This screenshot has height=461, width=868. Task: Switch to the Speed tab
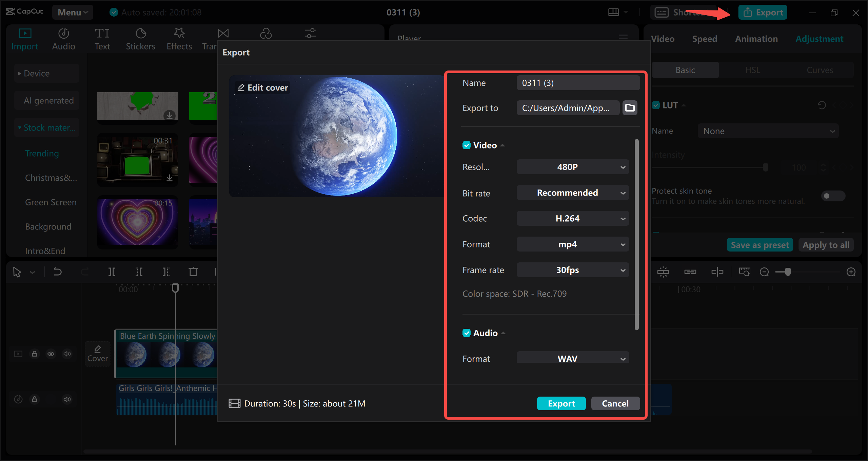click(x=705, y=39)
